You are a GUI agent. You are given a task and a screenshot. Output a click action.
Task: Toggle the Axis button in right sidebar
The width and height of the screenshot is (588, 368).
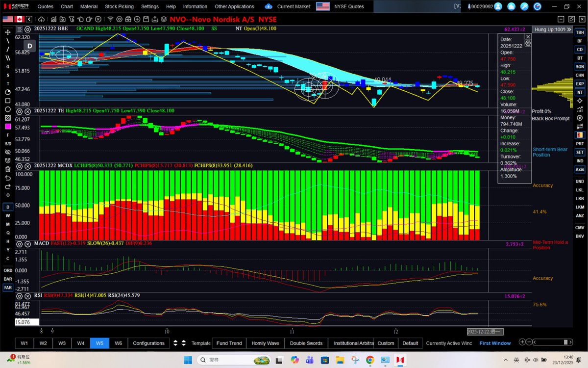click(x=580, y=169)
